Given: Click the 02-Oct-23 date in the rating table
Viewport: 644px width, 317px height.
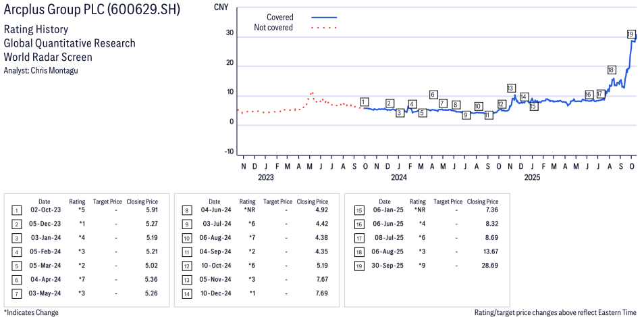Looking at the screenshot, I should tap(44, 211).
